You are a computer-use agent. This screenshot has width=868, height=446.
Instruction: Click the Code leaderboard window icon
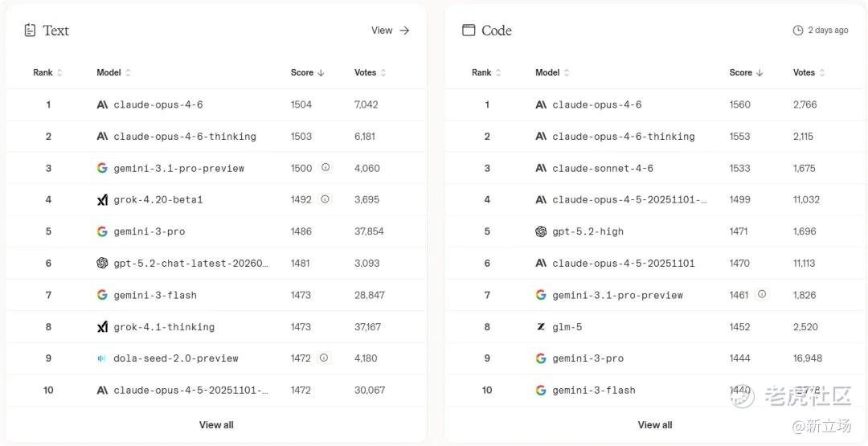[469, 31]
